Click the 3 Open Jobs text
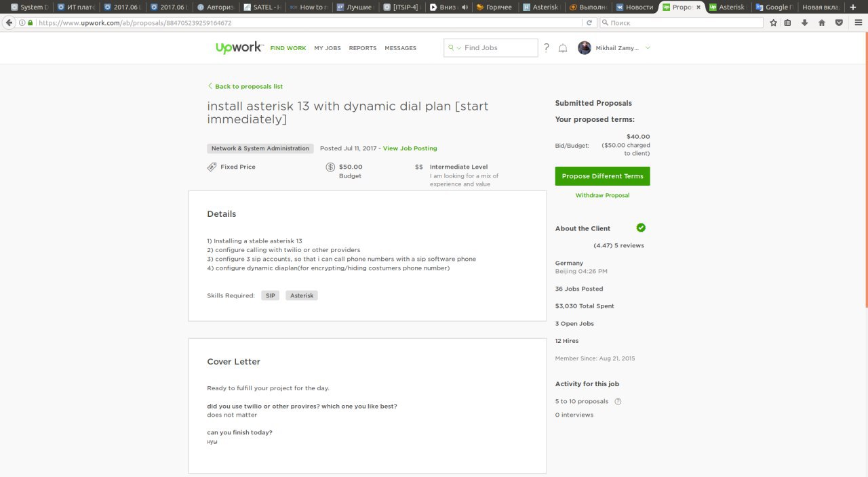 574,324
